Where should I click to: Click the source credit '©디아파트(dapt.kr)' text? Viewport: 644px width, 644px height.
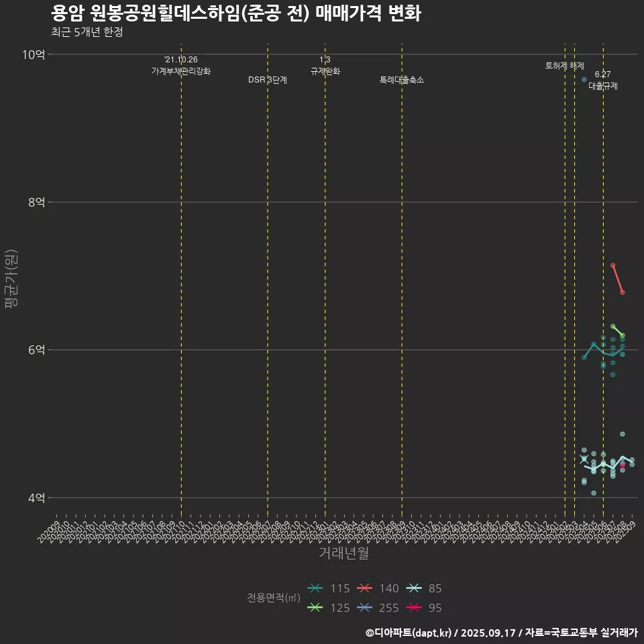coord(409,633)
